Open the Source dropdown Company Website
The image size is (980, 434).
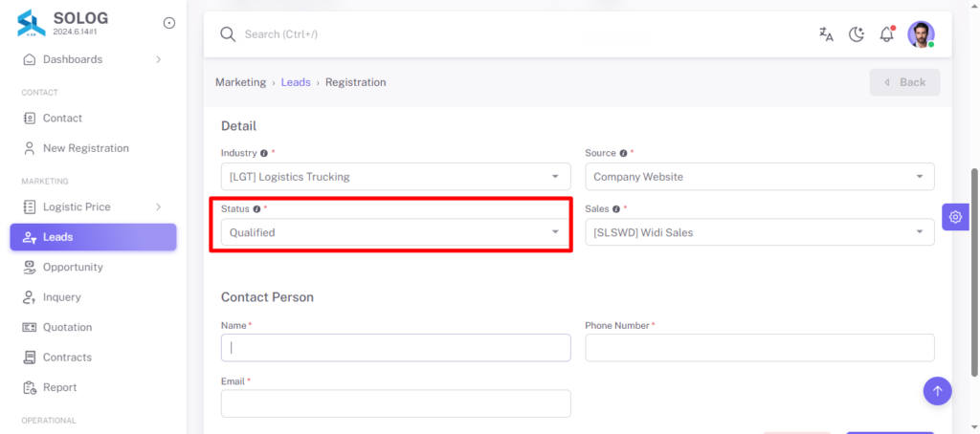click(759, 177)
